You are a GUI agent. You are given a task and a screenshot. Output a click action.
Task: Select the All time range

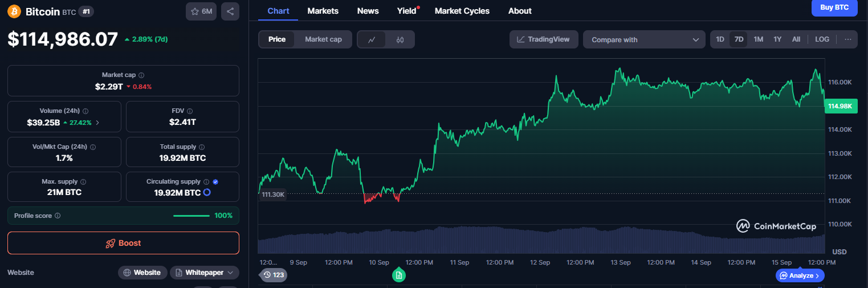[x=796, y=39]
